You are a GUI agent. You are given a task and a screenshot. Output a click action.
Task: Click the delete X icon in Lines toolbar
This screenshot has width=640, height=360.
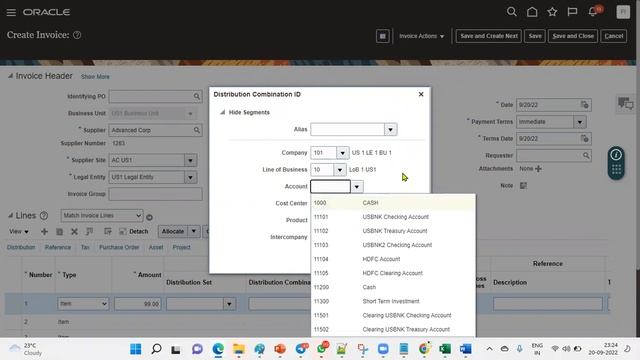pos(74,231)
